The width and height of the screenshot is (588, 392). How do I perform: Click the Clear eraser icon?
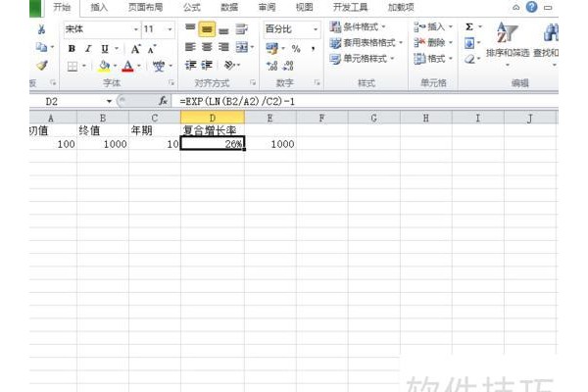click(469, 59)
